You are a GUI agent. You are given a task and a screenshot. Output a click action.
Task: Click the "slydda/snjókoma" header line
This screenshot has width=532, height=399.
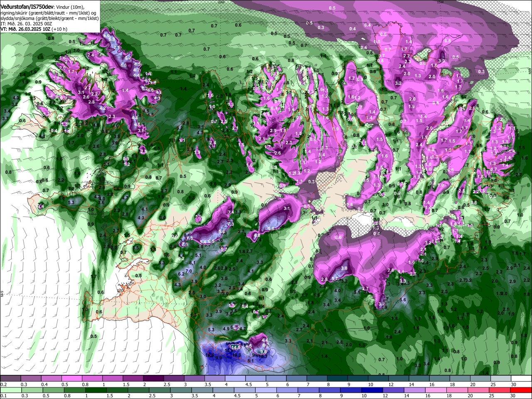point(49,18)
